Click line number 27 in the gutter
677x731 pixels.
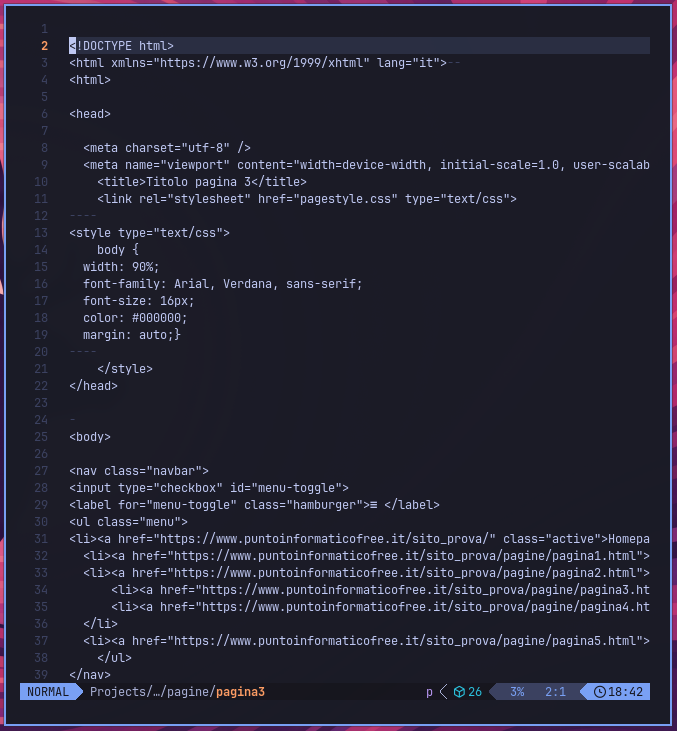[x=41, y=471]
